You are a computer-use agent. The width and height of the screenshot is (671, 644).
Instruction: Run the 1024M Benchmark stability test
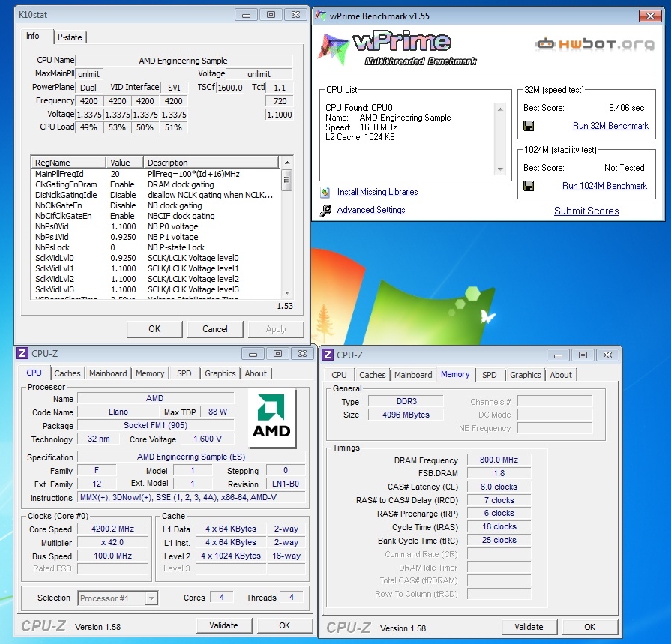604,186
